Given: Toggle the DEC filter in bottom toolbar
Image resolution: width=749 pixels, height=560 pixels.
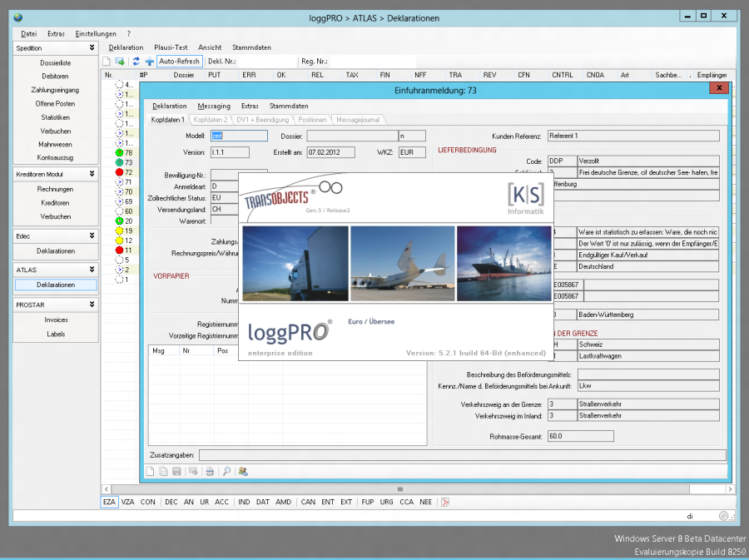Looking at the screenshot, I should (x=171, y=502).
